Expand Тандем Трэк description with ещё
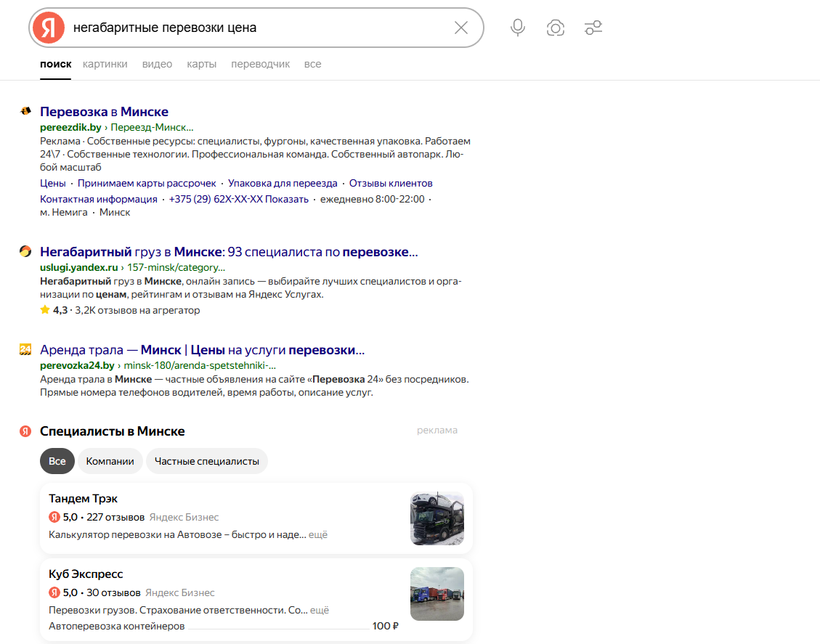This screenshot has width=820, height=644. pyautogui.click(x=318, y=534)
